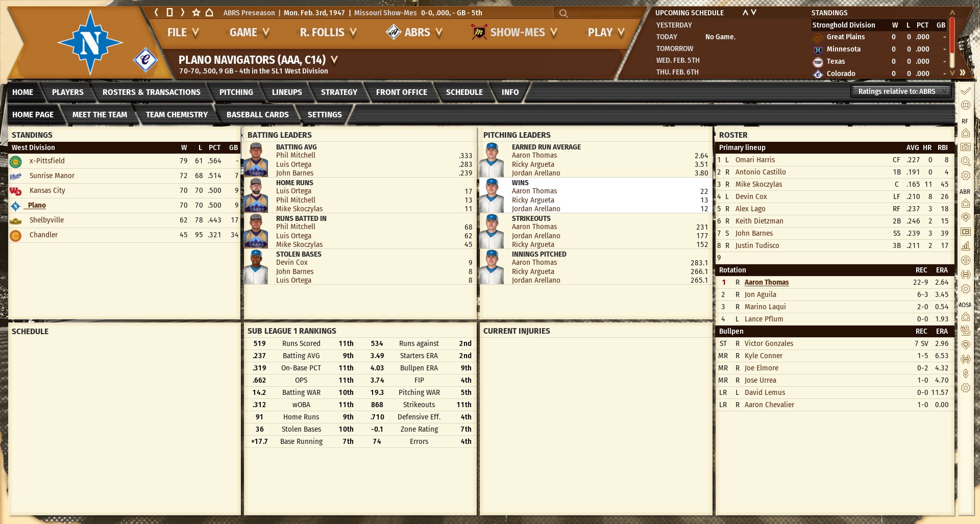Click the globe icon in right sidebar

965,106
